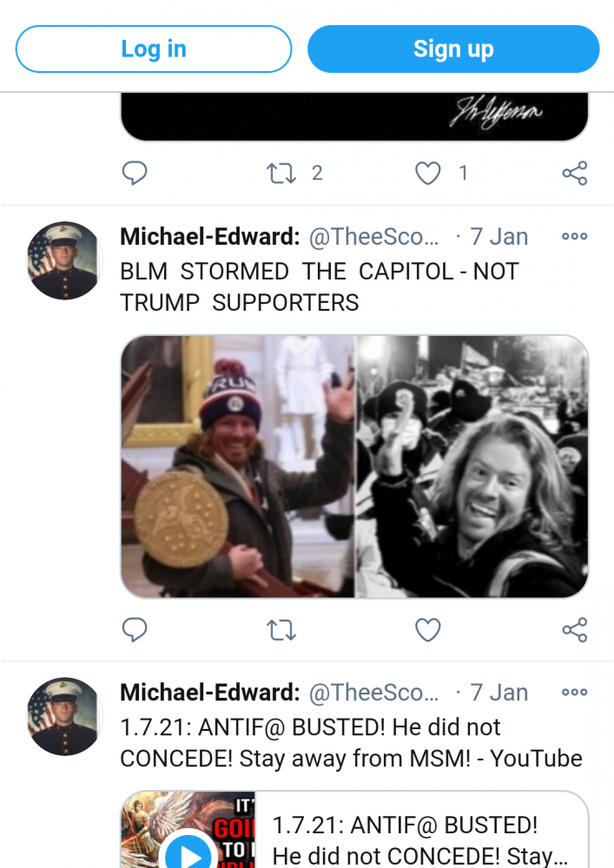Retweet the BLM stormed Capitol tweet
614x868 pixels.
pyautogui.click(x=281, y=630)
